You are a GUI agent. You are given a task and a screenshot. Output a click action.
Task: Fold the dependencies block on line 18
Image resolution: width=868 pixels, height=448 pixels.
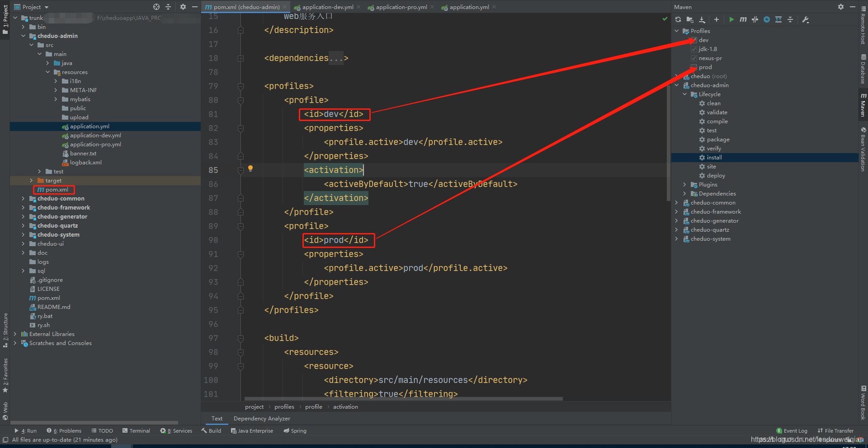(241, 58)
